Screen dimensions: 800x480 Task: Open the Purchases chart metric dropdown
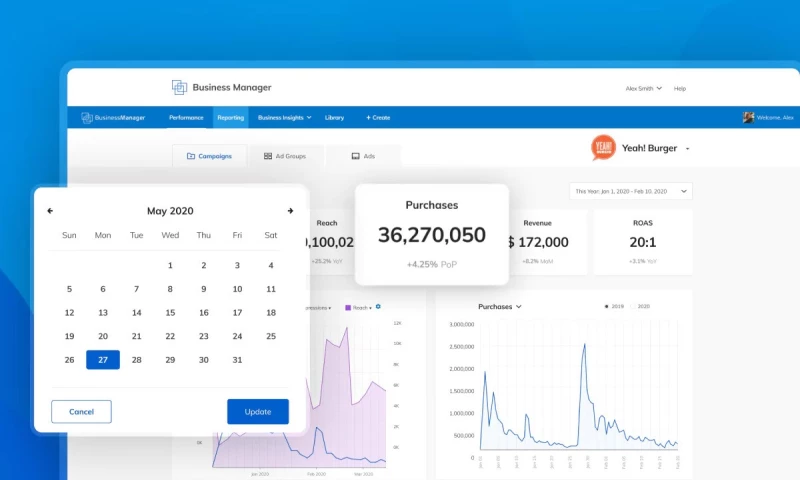(499, 307)
